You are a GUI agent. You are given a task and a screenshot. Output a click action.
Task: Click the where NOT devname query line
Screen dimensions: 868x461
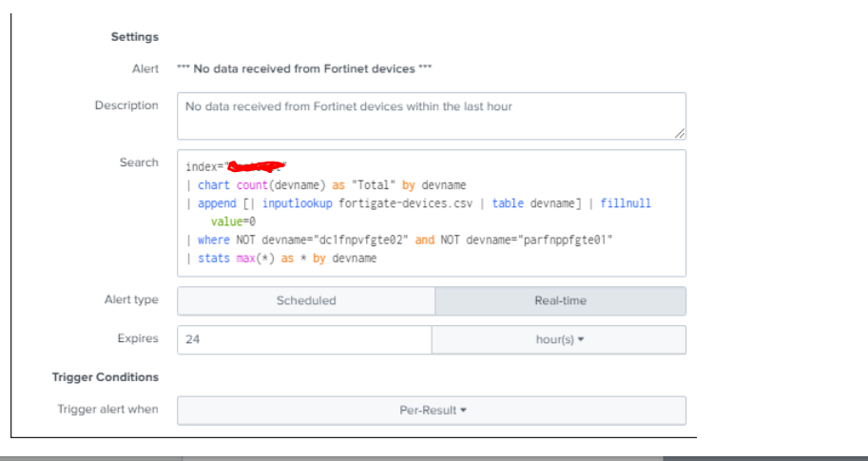point(404,240)
